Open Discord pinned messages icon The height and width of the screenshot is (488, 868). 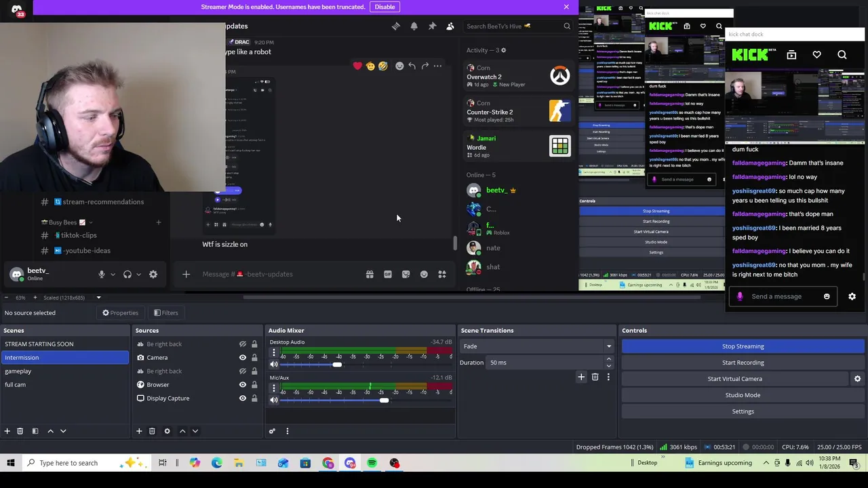pos(432,26)
